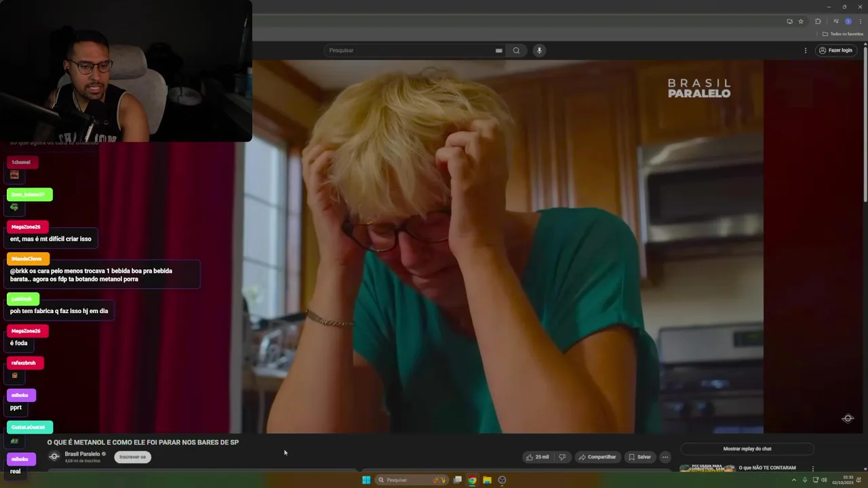The height and width of the screenshot is (488, 868).
Task: Click chat message 'ent, mas é mt dificil criar isso'
Action: (51, 239)
